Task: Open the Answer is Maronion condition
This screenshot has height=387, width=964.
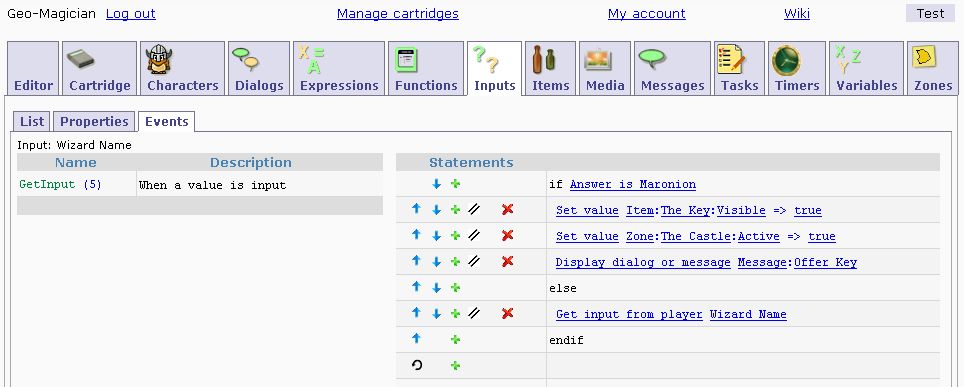Action: [633, 184]
